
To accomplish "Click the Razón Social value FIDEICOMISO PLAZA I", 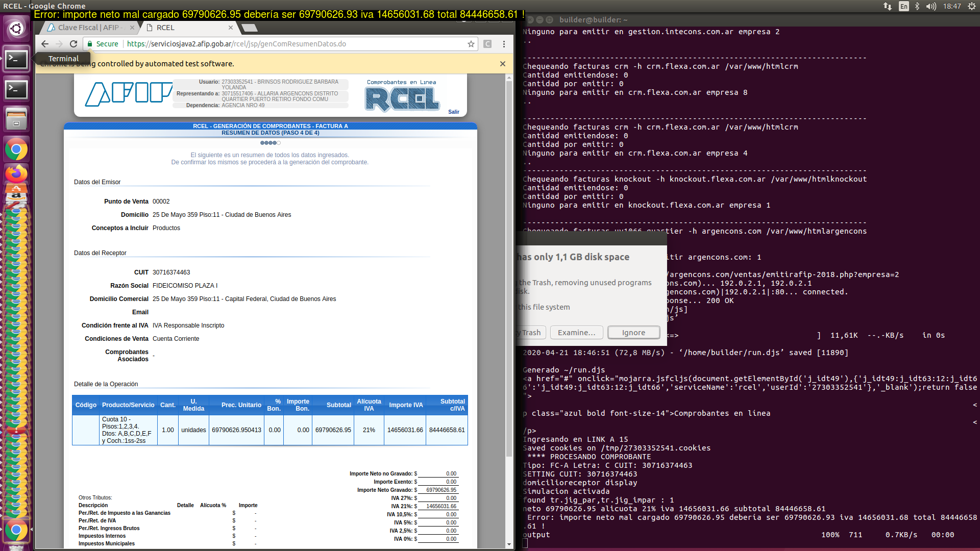I will (185, 286).
